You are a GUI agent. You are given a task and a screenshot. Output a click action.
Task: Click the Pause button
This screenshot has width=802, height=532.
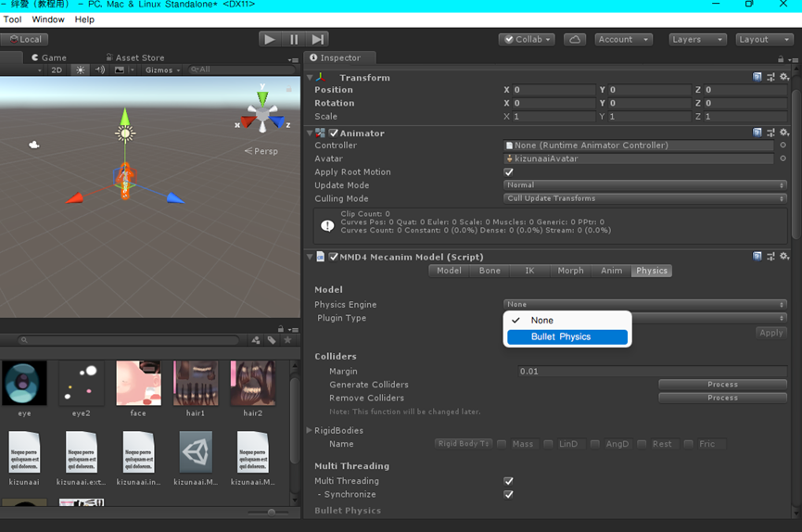[294, 40]
